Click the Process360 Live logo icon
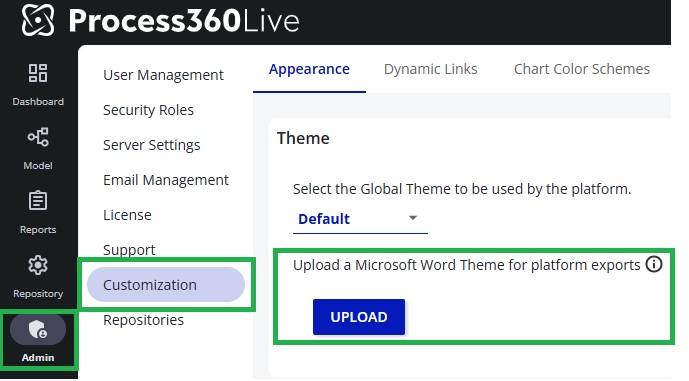This screenshot has height=381, width=689. tap(38, 20)
